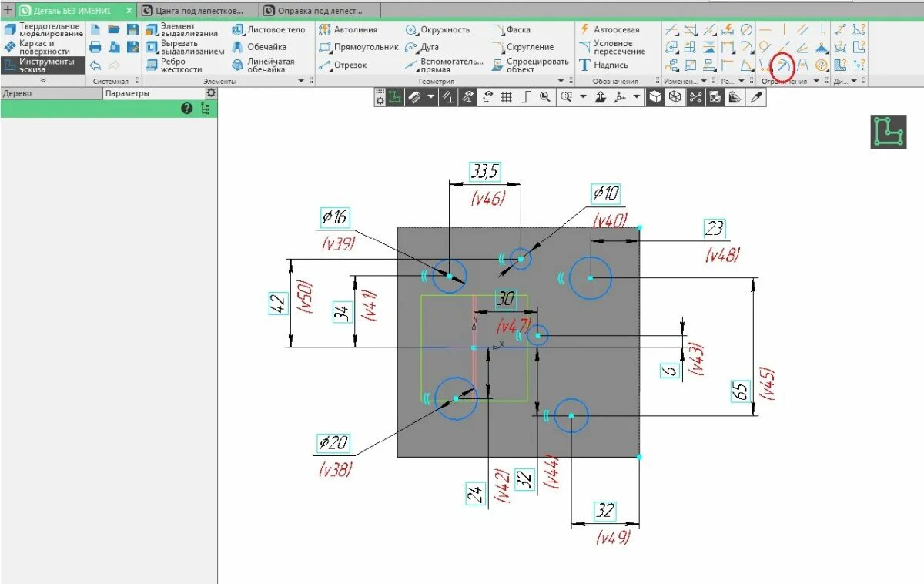This screenshot has height=584, width=924.
Task: Open a file with folder icon
Action: coord(114,29)
